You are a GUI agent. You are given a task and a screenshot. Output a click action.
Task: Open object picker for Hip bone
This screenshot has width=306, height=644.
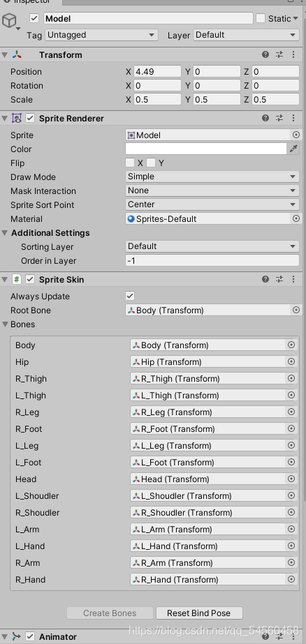(291, 361)
